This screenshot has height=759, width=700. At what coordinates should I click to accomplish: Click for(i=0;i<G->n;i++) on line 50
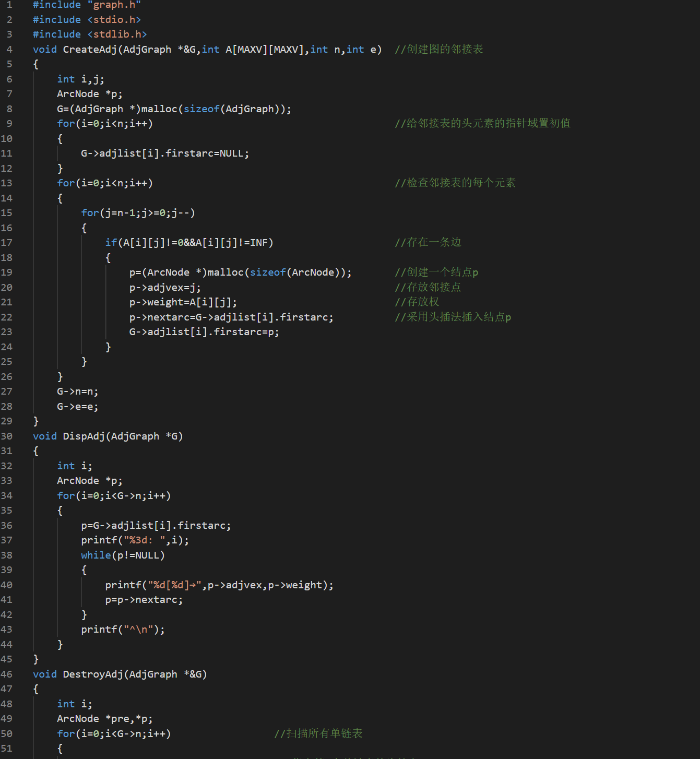[114, 733]
